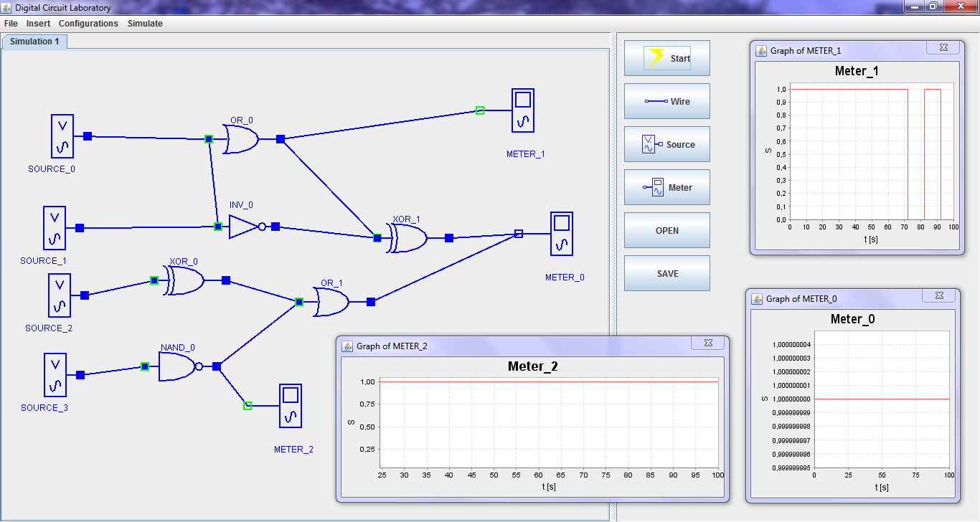Click the Meter_2 chart heading

click(x=533, y=366)
